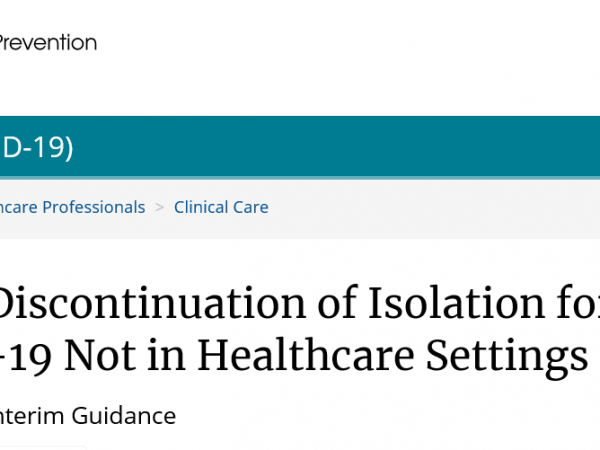Click the word Settings in heading

[x=507, y=357]
